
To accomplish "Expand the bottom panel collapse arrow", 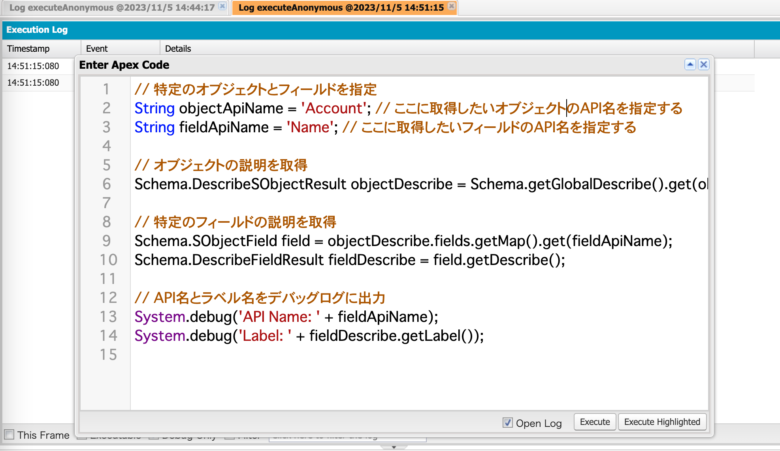I will click(x=393, y=446).
